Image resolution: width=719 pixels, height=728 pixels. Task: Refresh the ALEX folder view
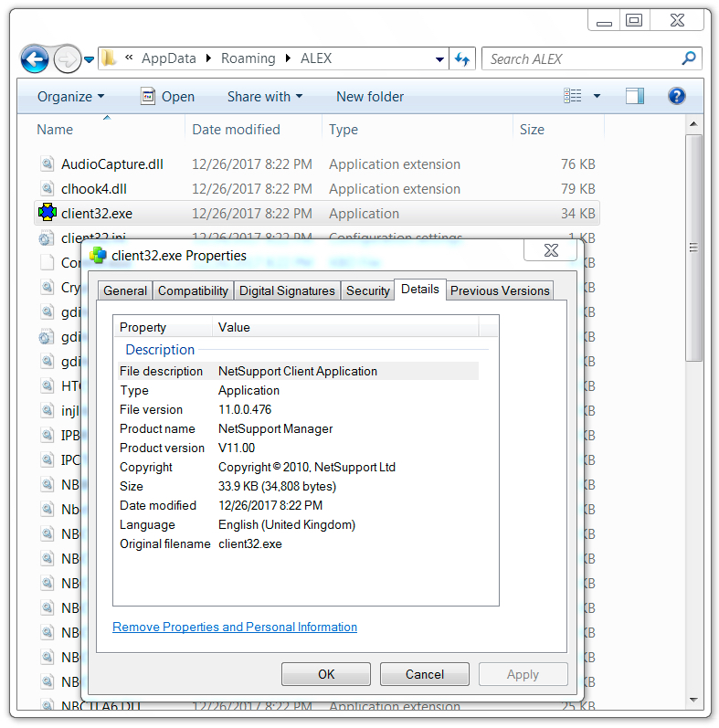pos(462,59)
